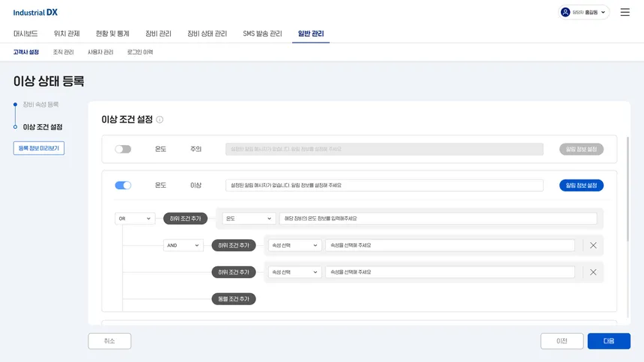This screenshot has height=362, width=644.
Task: Click the vertical scrollbar of conditions panel
Action: [628, 189]
